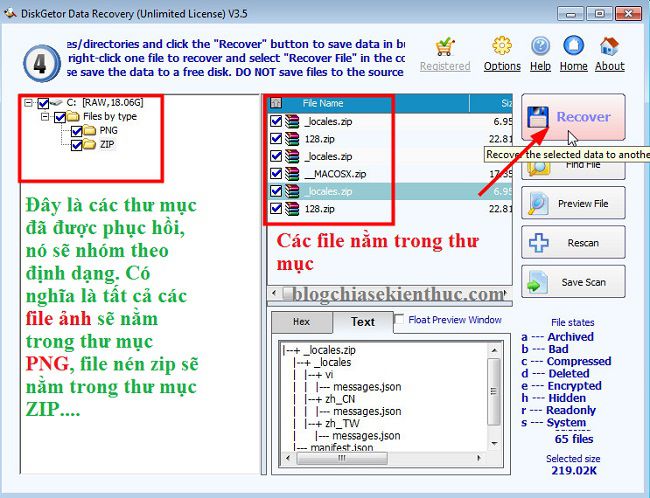Screen dimensions: 650x498
Task: Toggle the ZIP folder checkbox
Action: [76, 145]
